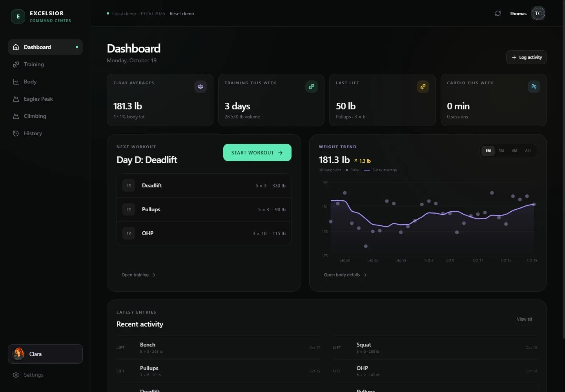The image size is (565, 392).
Task: Click the scale icon on 7-Day Averages card
Action: [x=200, y=87]
